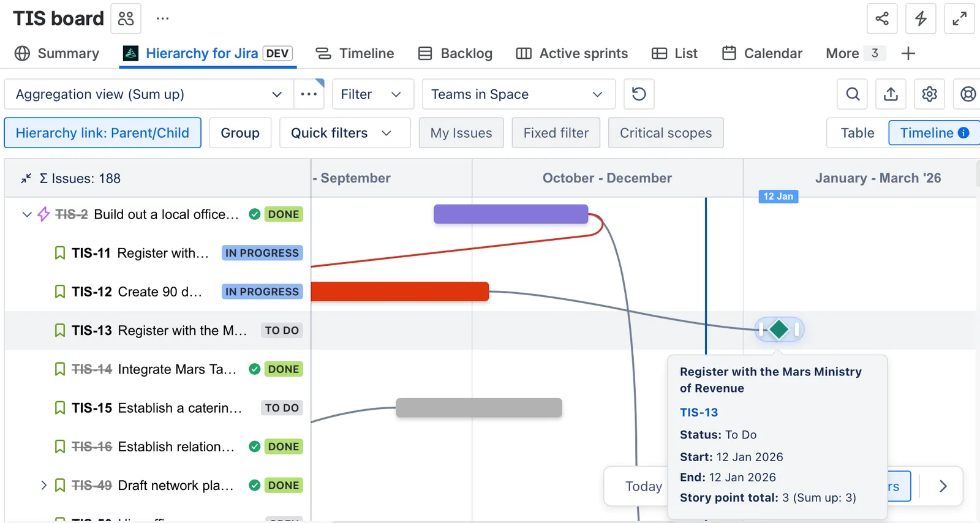This screenshot has height=523, width=980.
Task: Enter full screen with the expand arrows icon
Action: [959, 18]
